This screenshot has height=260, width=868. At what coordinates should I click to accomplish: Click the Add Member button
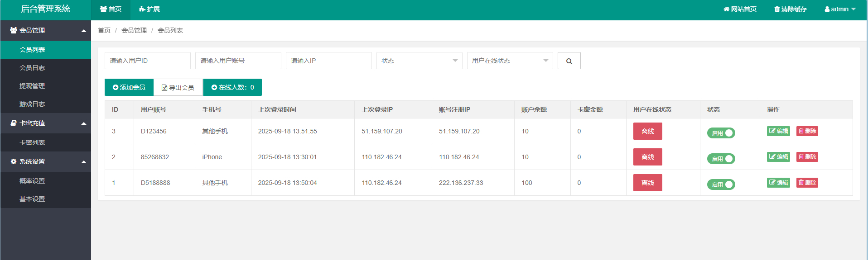tap(129, 87)
